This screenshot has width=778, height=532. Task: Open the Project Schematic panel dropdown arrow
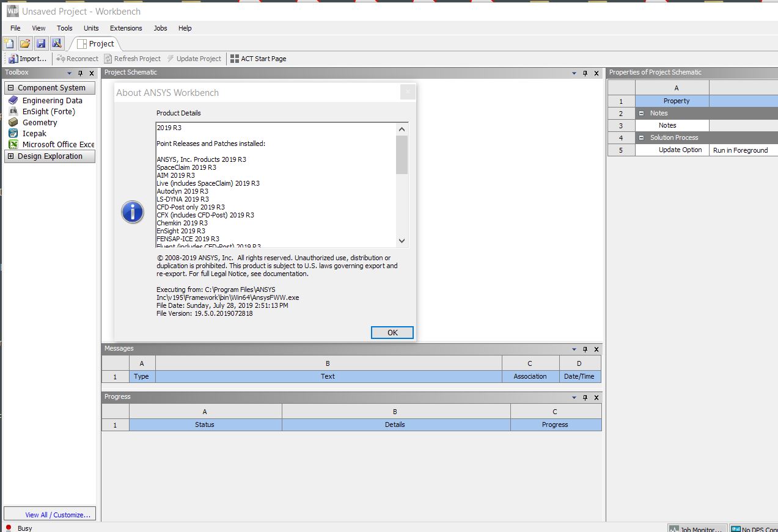click(574, 73)
